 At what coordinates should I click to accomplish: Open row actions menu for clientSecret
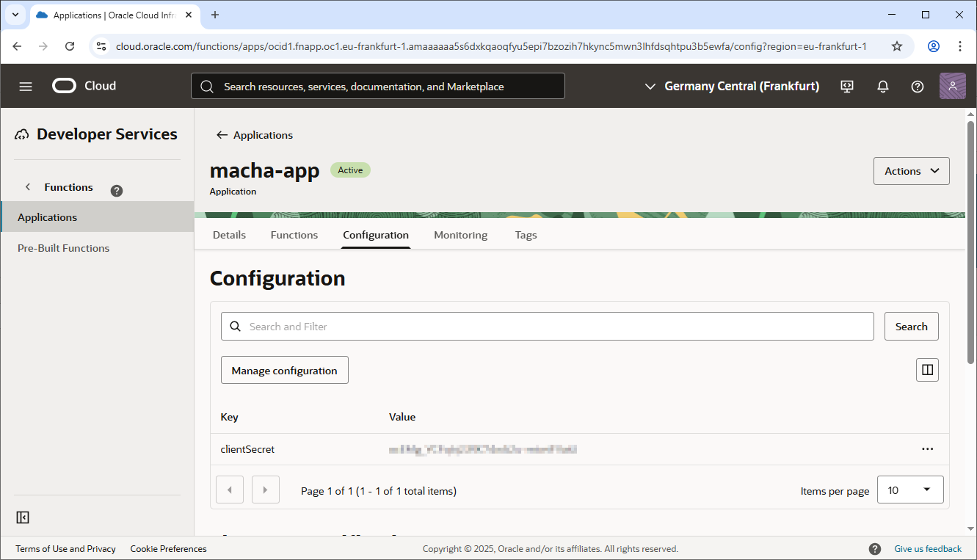[927, 449]
